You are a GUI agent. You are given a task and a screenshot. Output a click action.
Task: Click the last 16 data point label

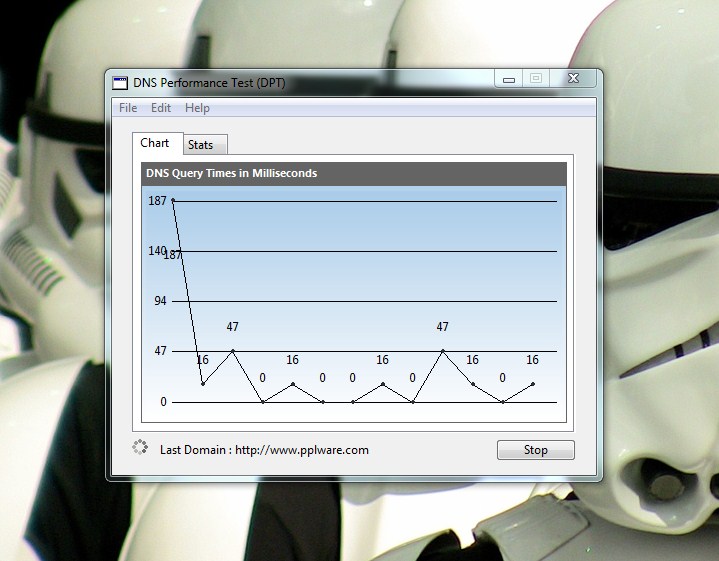532,360
